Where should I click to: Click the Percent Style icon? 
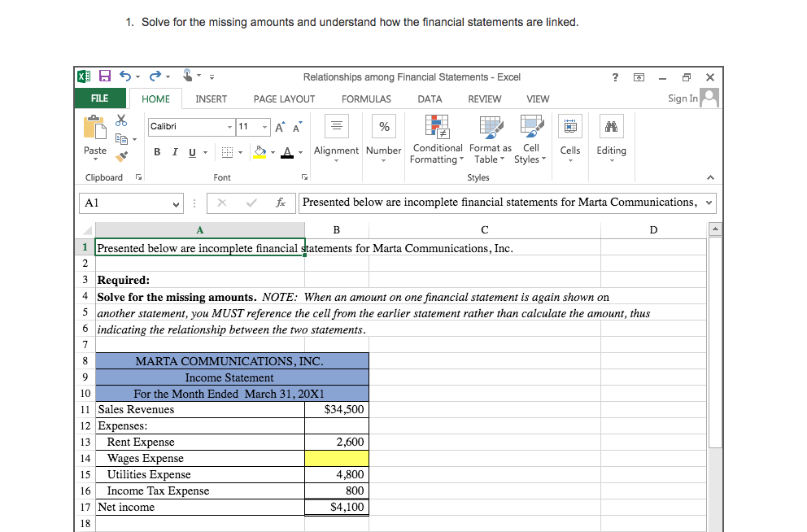tap(383, 126)
